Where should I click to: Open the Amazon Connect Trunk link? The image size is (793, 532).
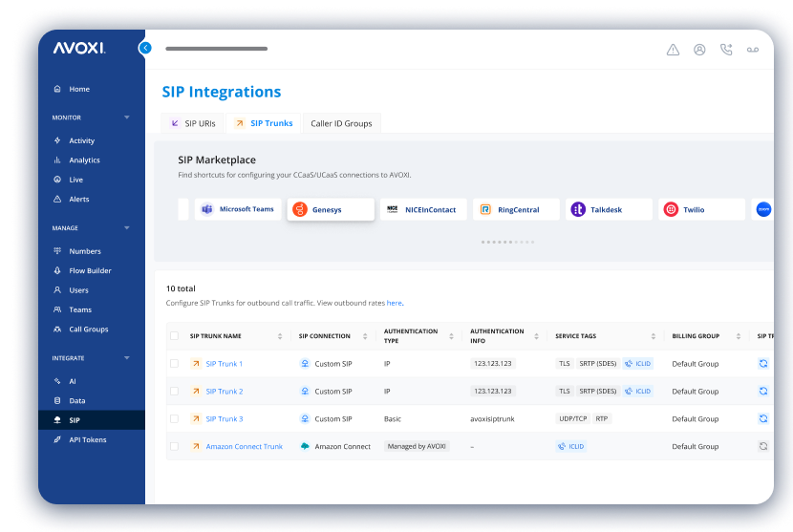tap(244, 446)
